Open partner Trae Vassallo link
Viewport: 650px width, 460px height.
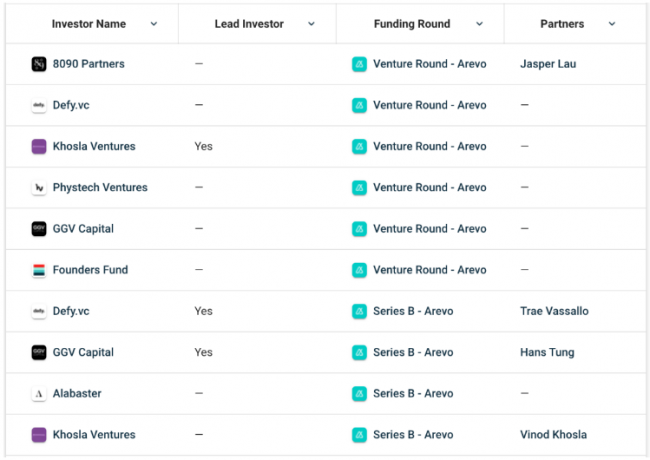pos(554,311)
